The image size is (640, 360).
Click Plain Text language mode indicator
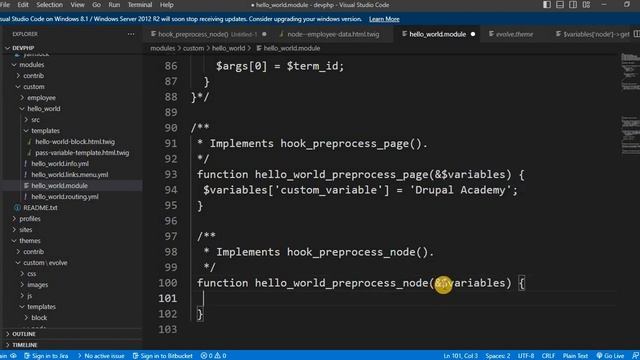(575, 356)
